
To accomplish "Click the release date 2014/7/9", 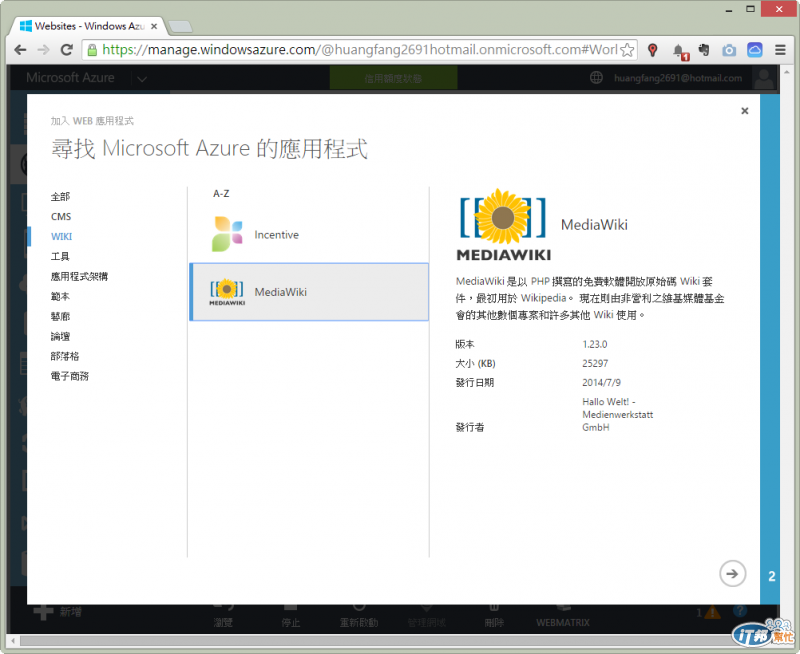I will [602, 383].
